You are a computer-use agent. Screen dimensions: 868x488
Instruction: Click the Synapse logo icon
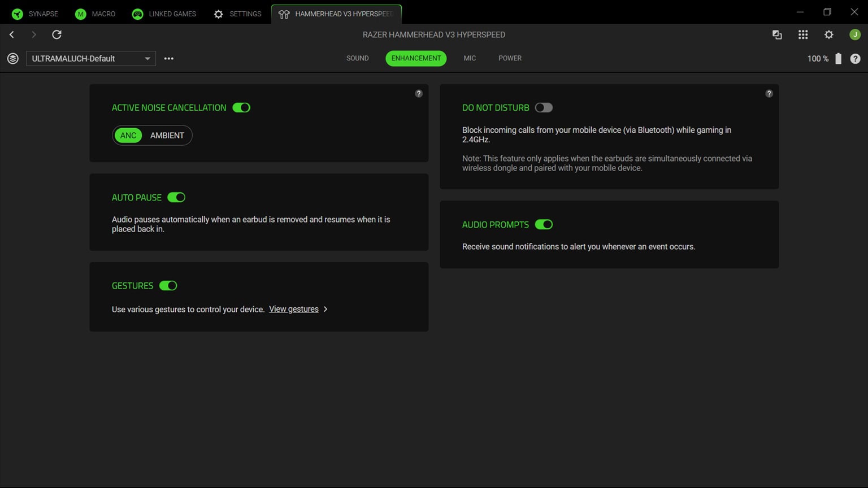pyautogui.click(x=18, y=14)
